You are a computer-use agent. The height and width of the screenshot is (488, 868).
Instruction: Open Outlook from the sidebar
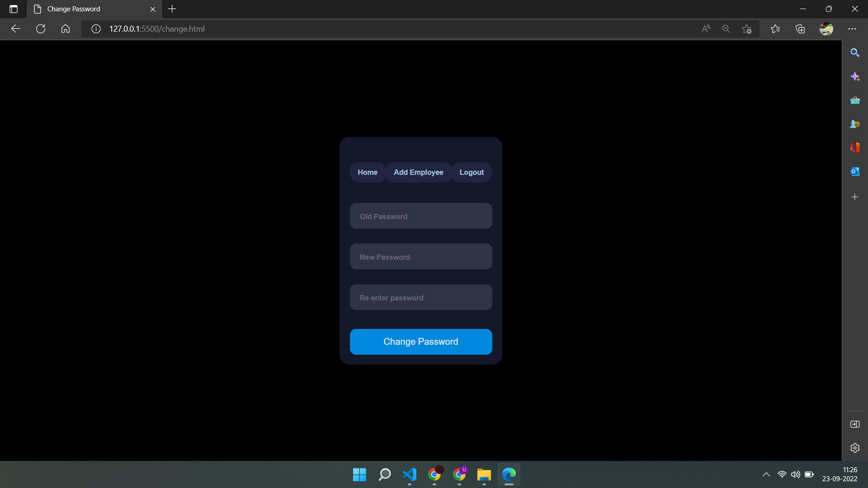pos(855,172)
